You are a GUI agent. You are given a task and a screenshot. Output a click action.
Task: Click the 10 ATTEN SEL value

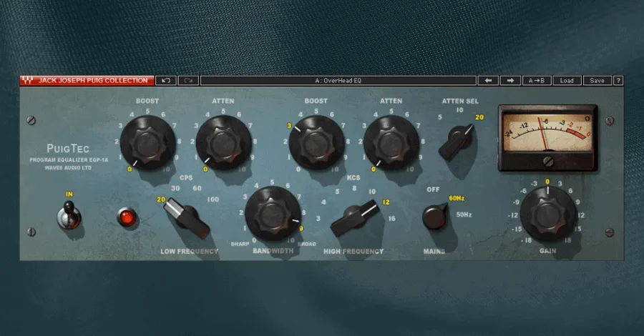pyautogui.click(x=459, y=110)
